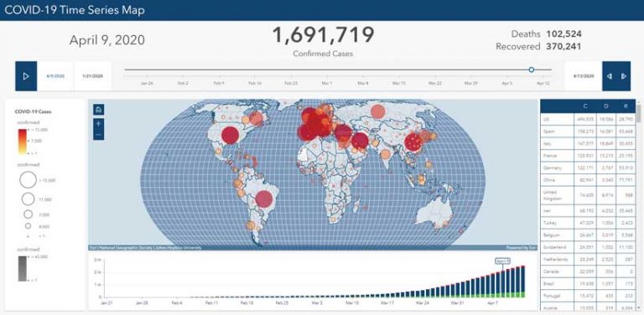The image size is (644, 315).
Task: Step to the previous date
Action: tap(610, 76)
